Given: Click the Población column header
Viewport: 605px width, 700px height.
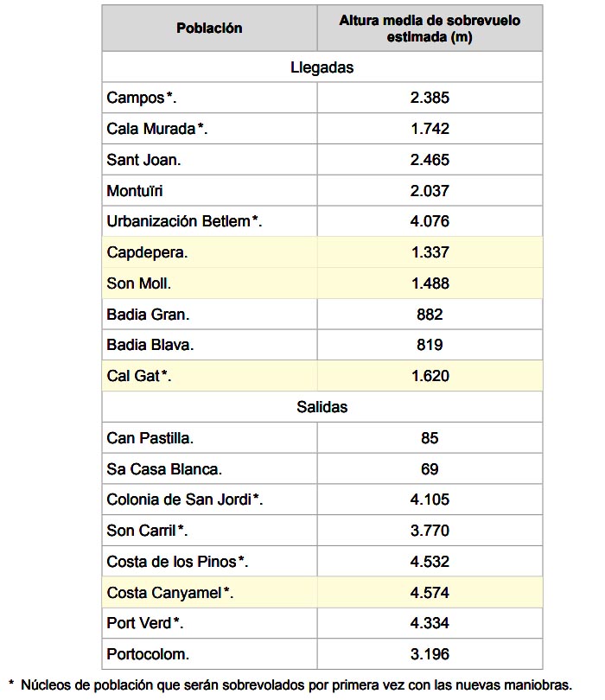Looking at the screenshot, I should coord(209,29).
